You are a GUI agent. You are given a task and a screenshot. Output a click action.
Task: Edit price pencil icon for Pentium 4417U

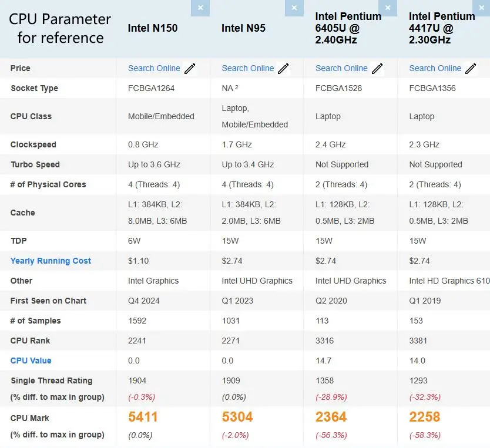pos(471,68)
